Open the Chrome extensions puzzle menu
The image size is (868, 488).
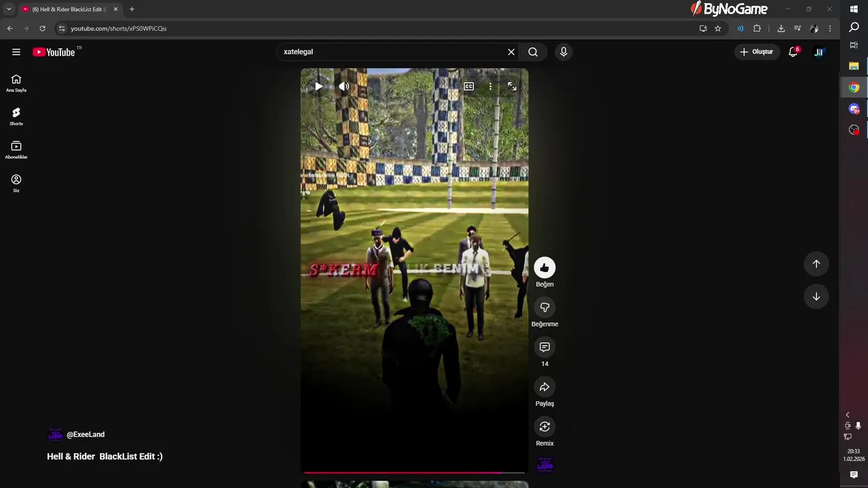pyautogui.click(x=757, y=28)
